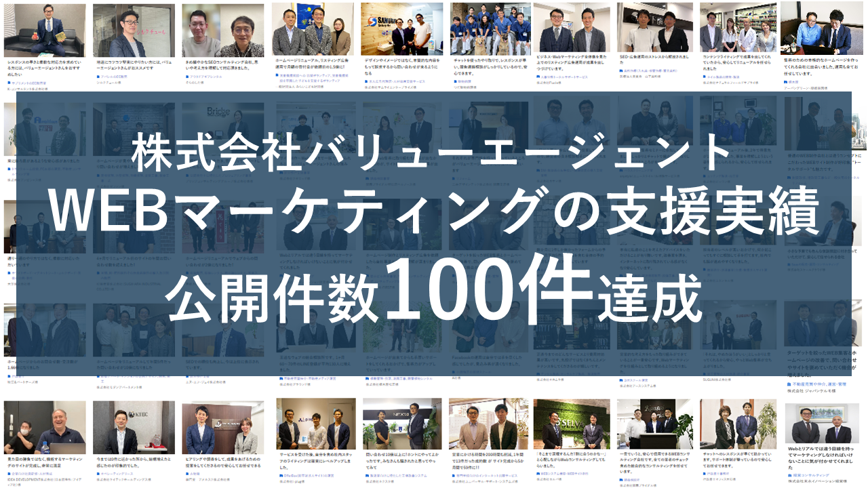868x488 pixels.
Task: Click the category folder icon under the KTEC card
Action: tap(98, 472)
